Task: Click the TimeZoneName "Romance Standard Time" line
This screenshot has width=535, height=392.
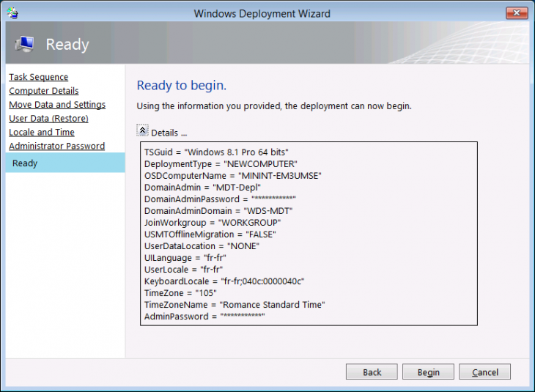Action: (x=235, y=305)
